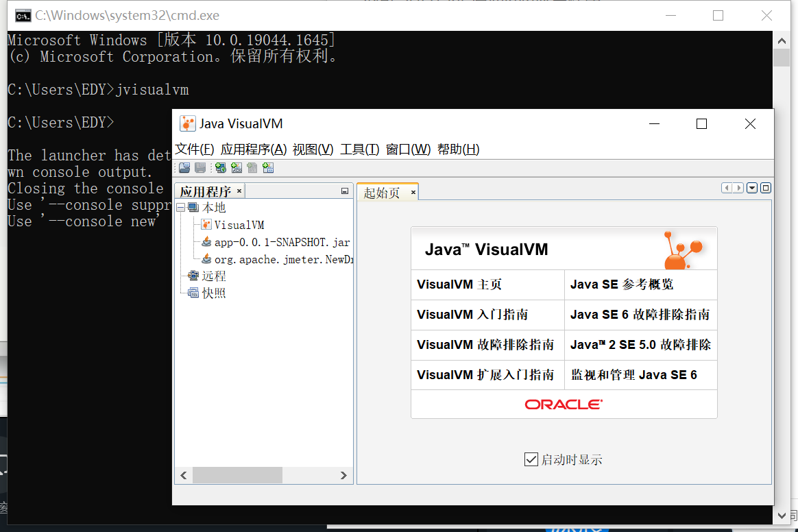Click the cmd window scrollbar up arrow
This screenshot has height=532, width=798.
pos(782,40)
